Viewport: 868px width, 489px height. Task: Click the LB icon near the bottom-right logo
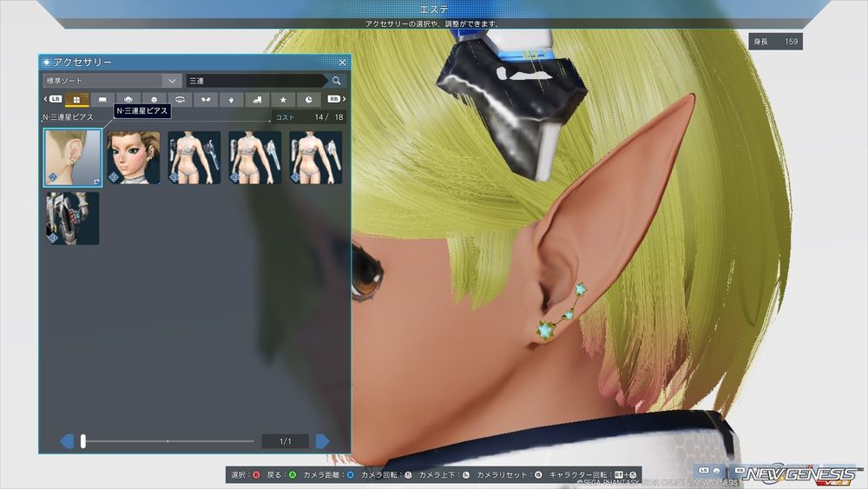pyautogui.click(x=704, y=470)
